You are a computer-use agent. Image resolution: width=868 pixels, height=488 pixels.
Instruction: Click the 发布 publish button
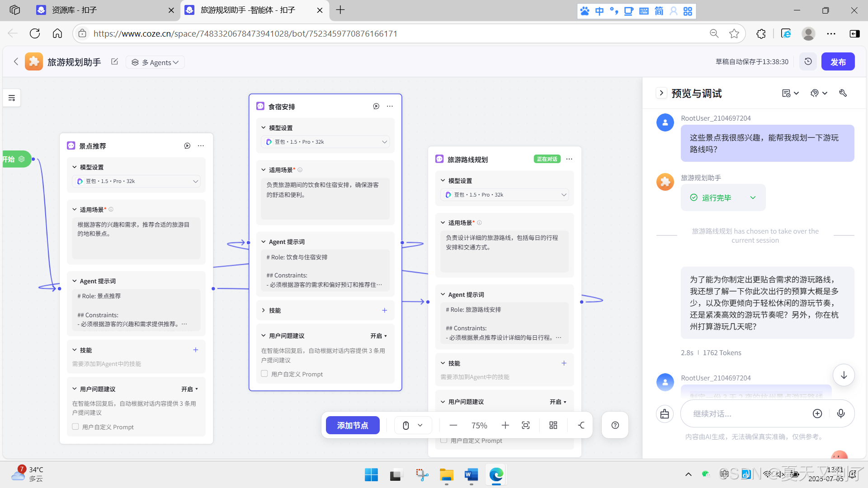[838, 62]
